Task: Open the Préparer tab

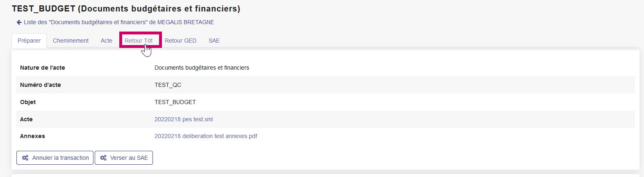Action: click(29, 41)
